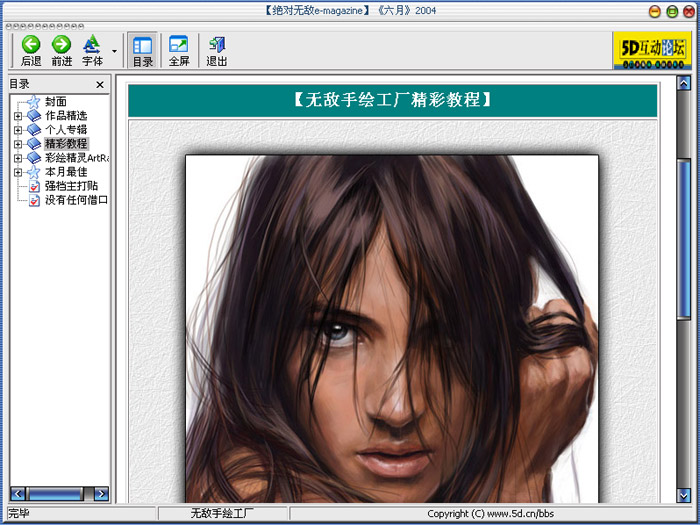This screenshot has width=700, height=525.
Task: Click sidebar scroll right arrow
Action: click(101, 494)
